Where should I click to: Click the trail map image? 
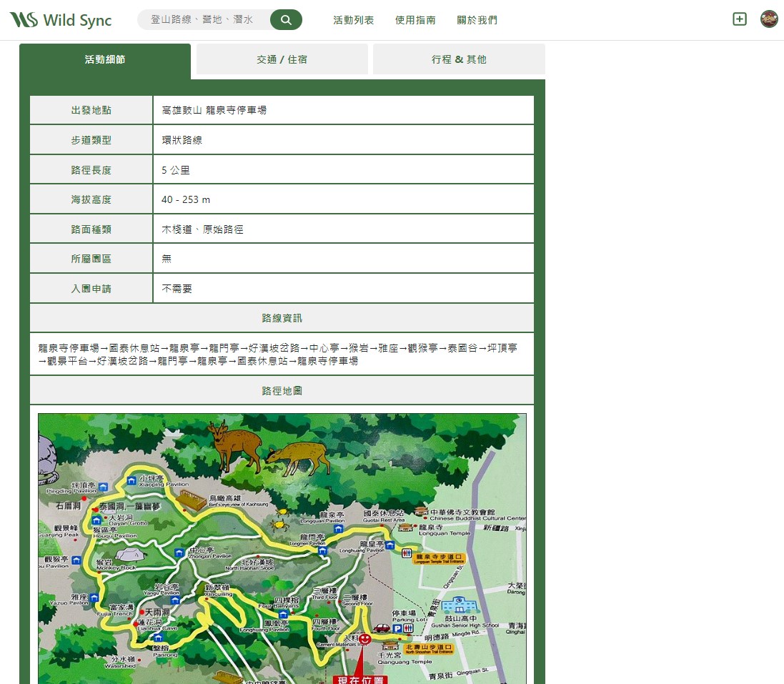click(x=282, y=548)
